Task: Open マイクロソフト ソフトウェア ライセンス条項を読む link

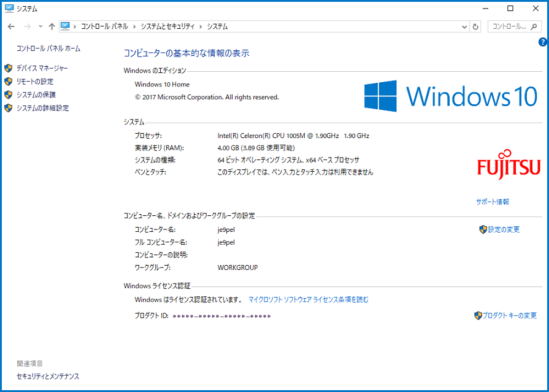Action: [x=309, y=299]
